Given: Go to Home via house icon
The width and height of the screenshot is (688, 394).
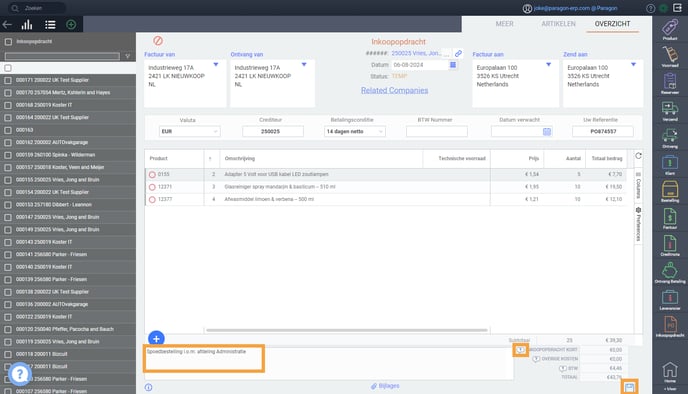Looking at the screenshot, I should click(x=670, y=370).
